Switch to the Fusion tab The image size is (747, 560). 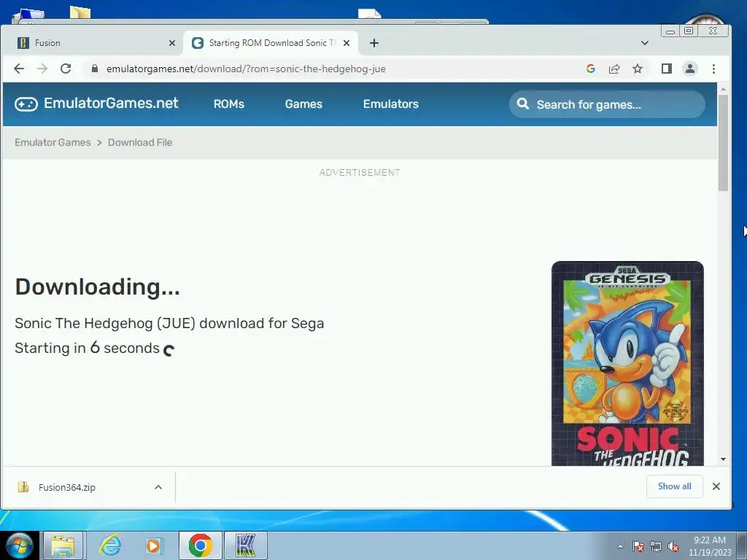[96, 43]
